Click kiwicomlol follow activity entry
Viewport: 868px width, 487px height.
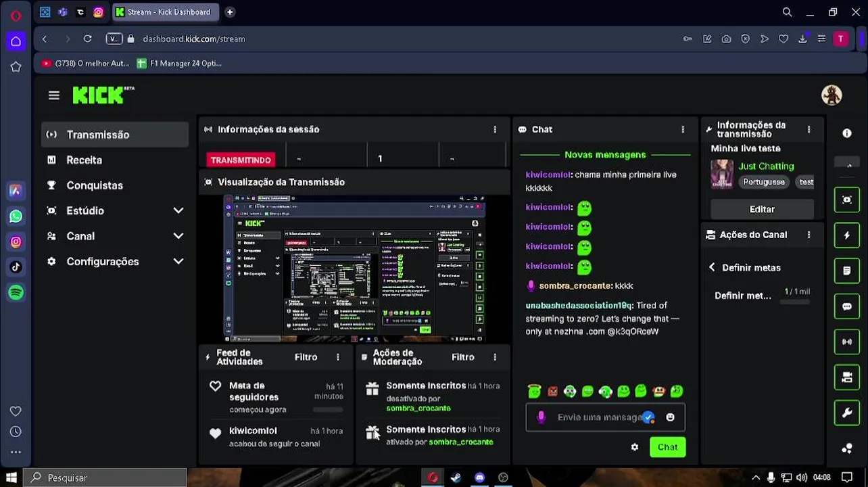tap(276, 437)
